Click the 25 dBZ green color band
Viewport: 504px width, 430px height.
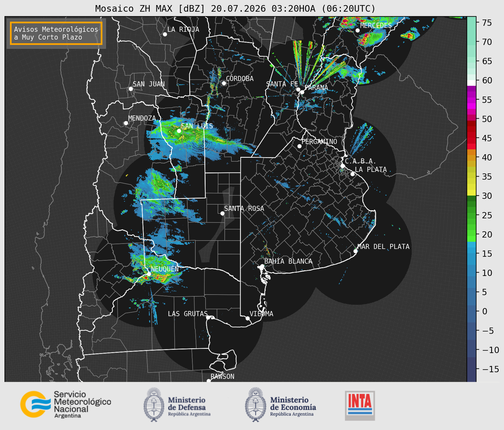click(x=471, y=215)
